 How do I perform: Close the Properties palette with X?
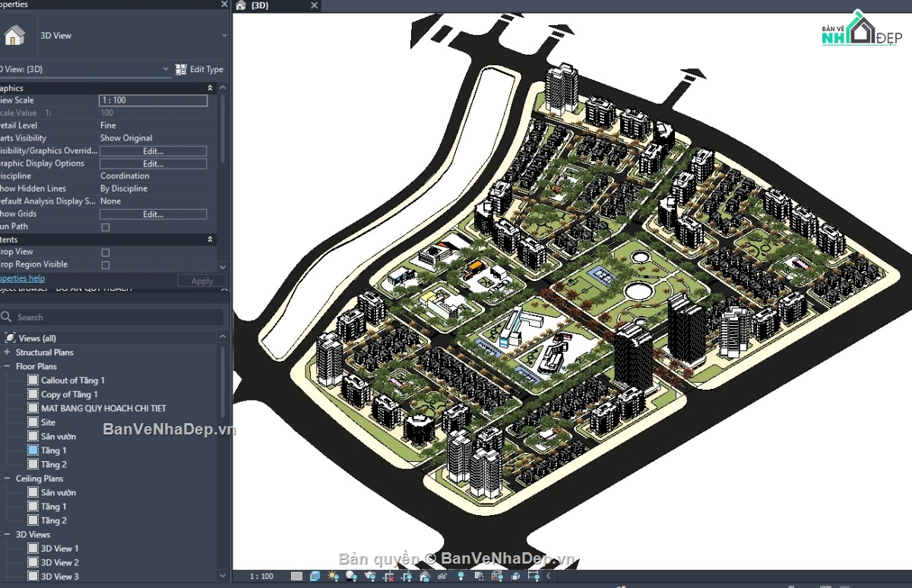pyautogui.click(x=223, y=5)
